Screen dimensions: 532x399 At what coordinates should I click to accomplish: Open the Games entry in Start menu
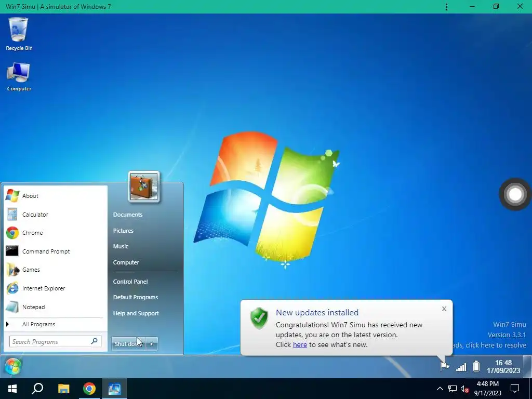(x=55, y=270)
